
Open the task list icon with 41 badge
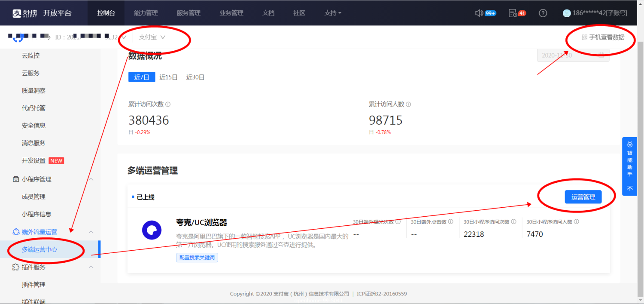tap(513, 13)
